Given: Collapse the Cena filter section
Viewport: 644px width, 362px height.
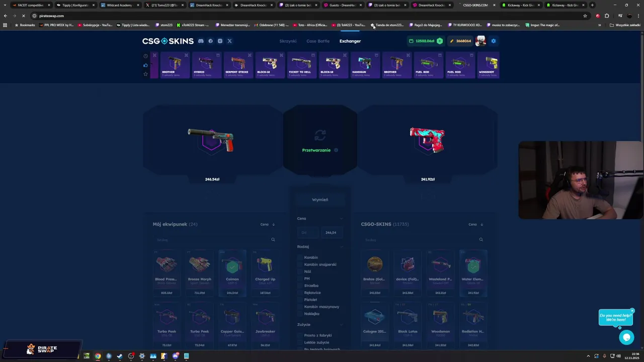Looking at the screenshot, I should point(341,218).
